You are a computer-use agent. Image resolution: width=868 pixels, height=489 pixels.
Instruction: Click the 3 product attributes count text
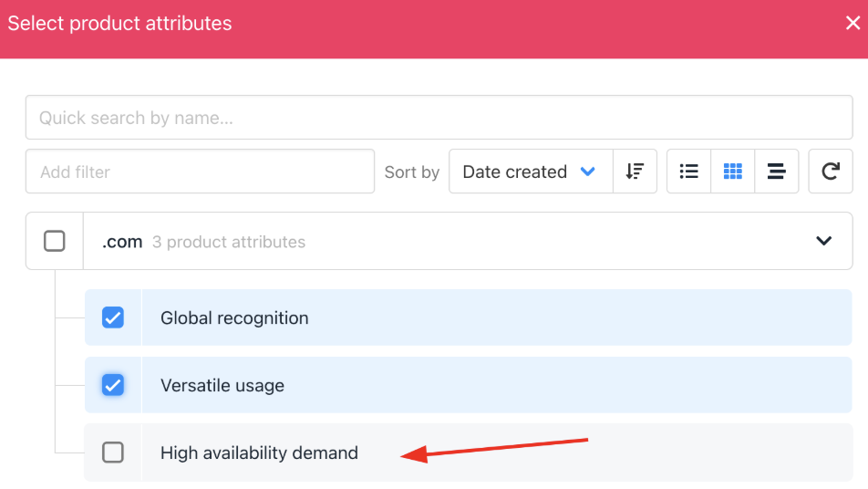point(229,242)
